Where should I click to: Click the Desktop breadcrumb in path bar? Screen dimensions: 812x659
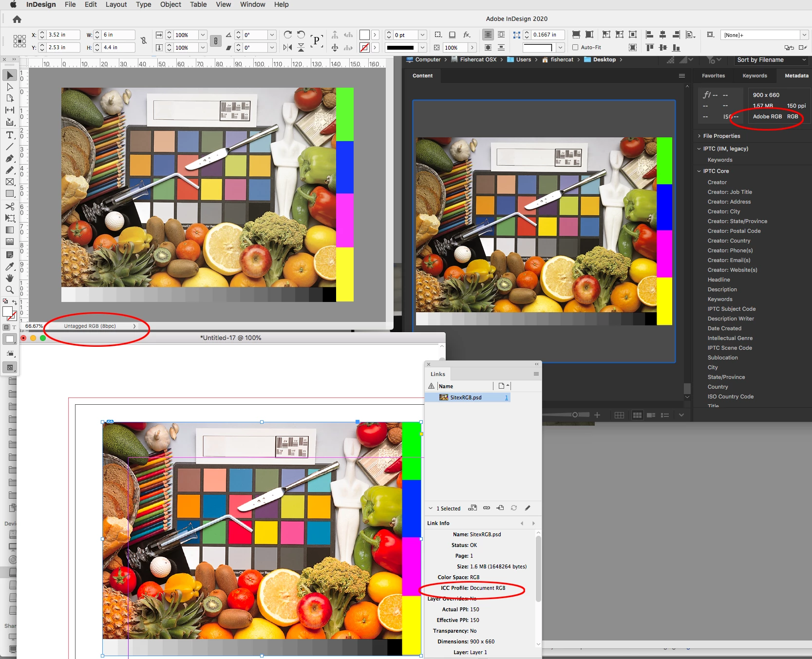[604, 59]
